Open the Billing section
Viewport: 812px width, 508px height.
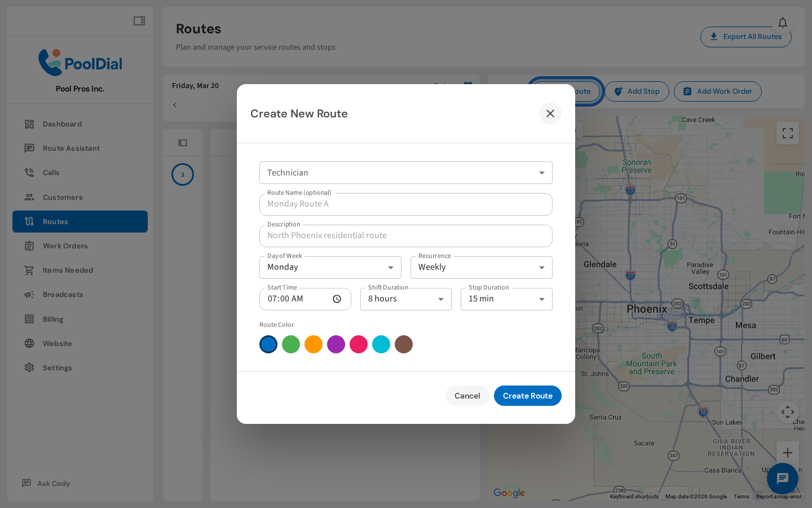coord(53,319)
